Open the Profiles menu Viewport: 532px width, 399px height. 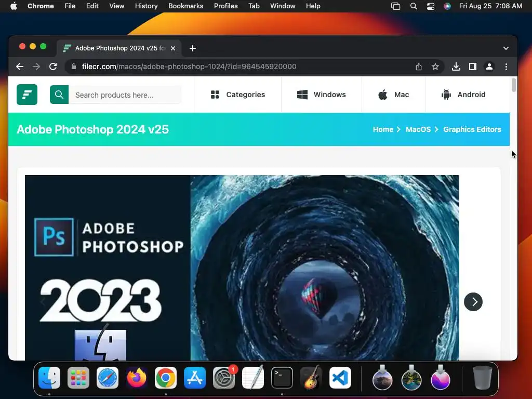click(225, 6)
